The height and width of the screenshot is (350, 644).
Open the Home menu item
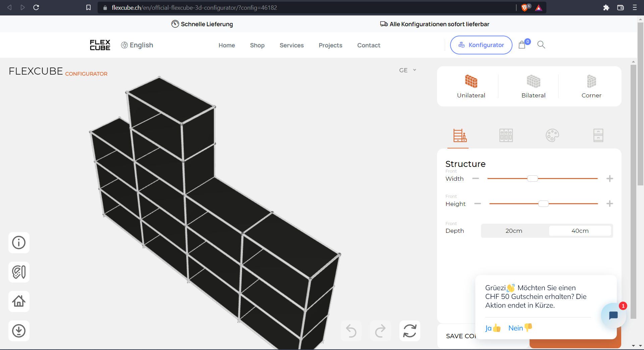[x=227, y=45]
